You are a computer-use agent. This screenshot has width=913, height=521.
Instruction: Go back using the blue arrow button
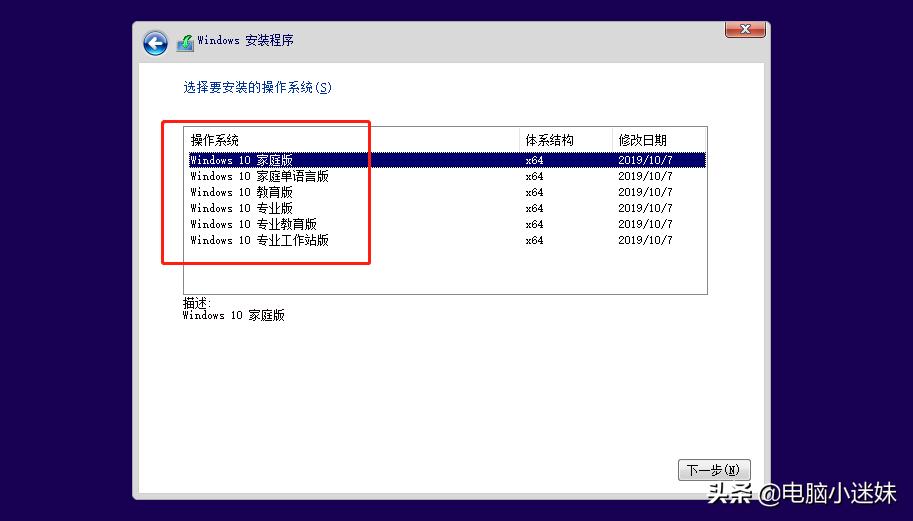click(155, 43)
